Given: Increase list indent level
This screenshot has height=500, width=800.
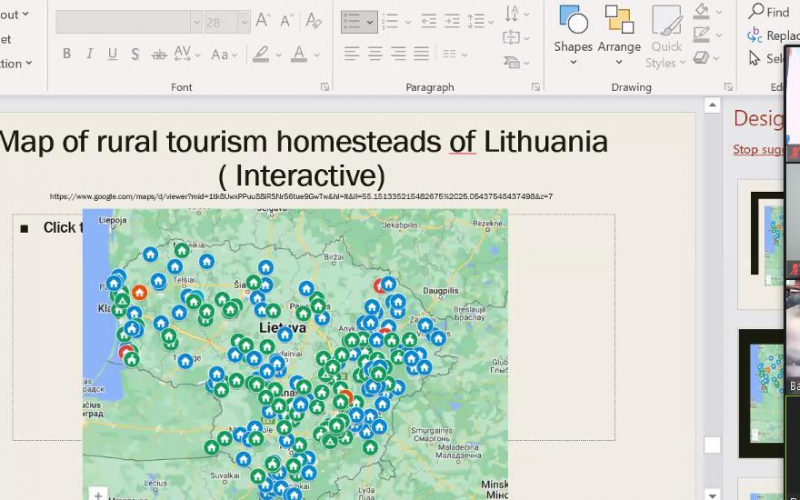Looking at the screenshot, I should [x=452, y=21].
